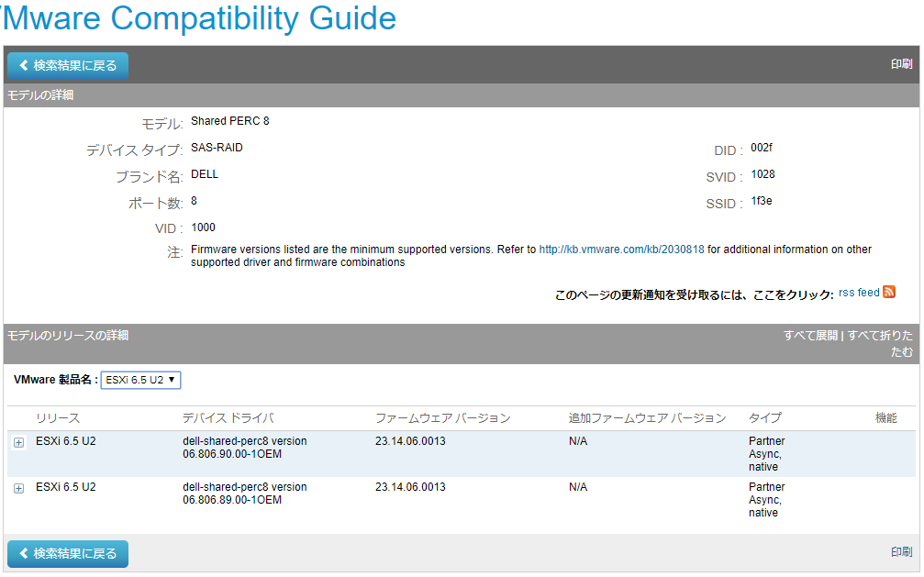Select the VID value 1000
924x577 pixels.
click(204, 227)
